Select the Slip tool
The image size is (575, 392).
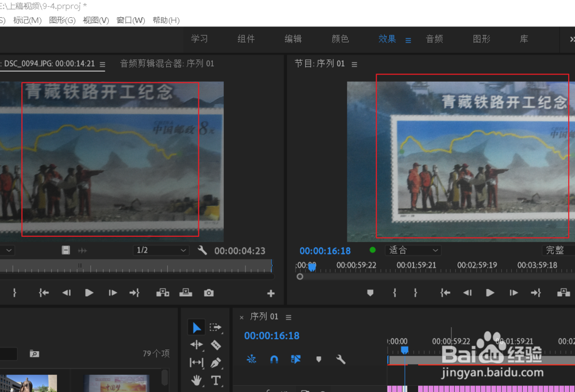click(196, 363)
